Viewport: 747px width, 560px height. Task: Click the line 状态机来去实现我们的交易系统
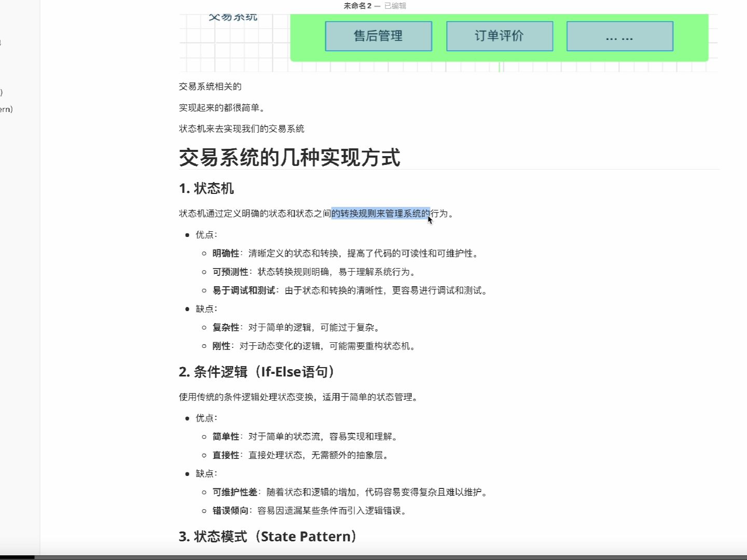tap(242, 129)
